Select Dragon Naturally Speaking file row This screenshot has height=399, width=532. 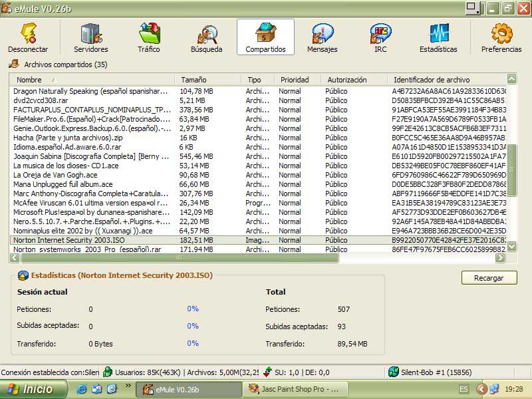click(x=258, y=91)
